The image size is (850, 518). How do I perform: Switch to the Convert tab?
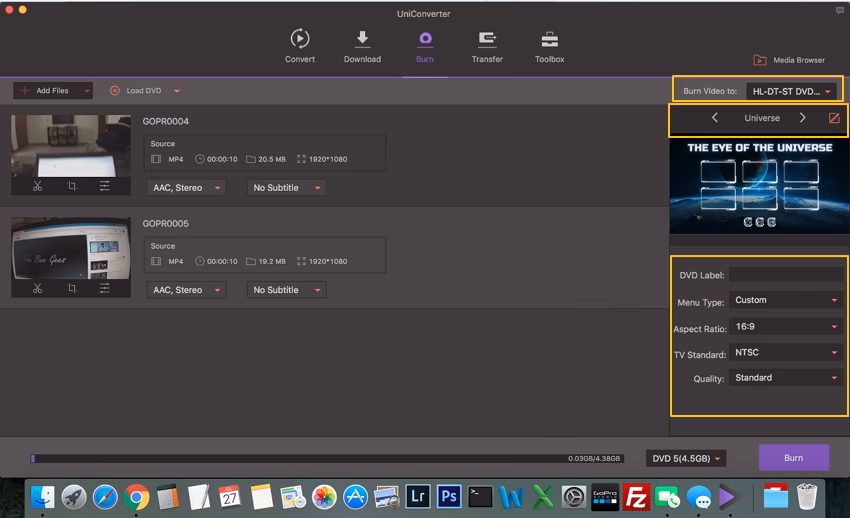pyautogui.click(x=299, y=46)
